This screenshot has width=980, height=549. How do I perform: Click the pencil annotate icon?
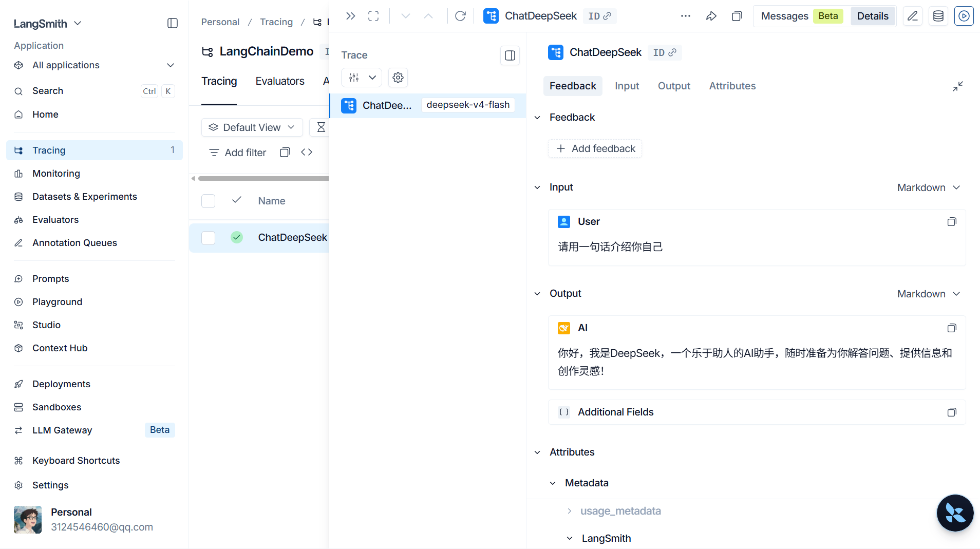tap(913, 16)
